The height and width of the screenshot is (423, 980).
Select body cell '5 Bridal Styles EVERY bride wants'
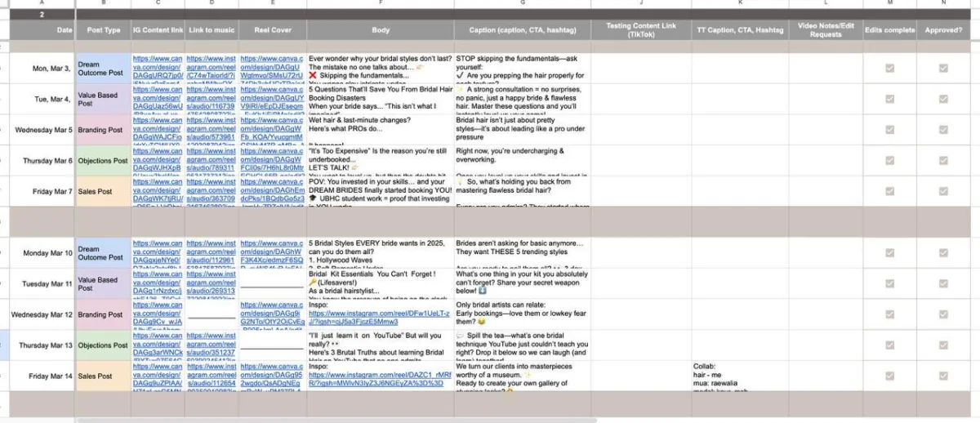(380, 253)
